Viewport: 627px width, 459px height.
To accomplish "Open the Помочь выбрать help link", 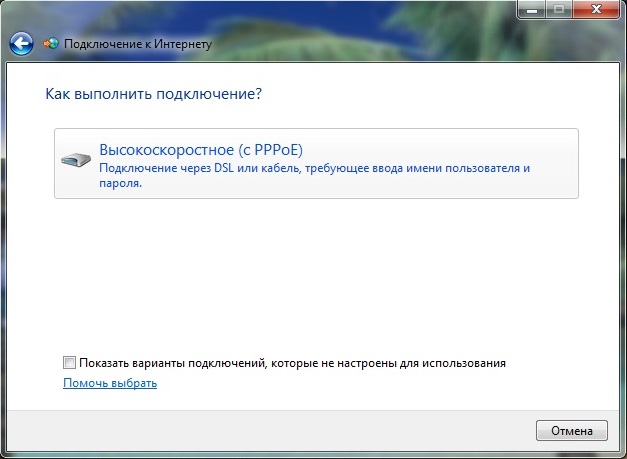I will [110, 383].
